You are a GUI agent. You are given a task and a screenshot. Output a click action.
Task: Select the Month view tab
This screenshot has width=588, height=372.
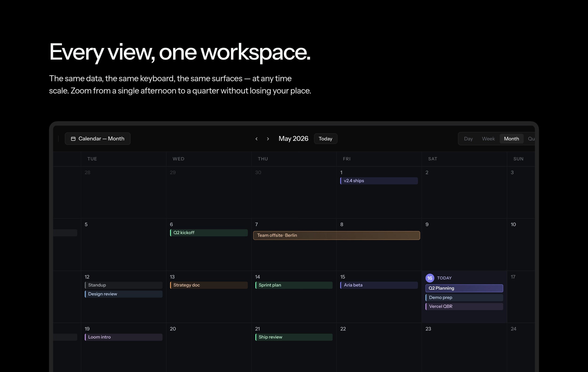511,139
